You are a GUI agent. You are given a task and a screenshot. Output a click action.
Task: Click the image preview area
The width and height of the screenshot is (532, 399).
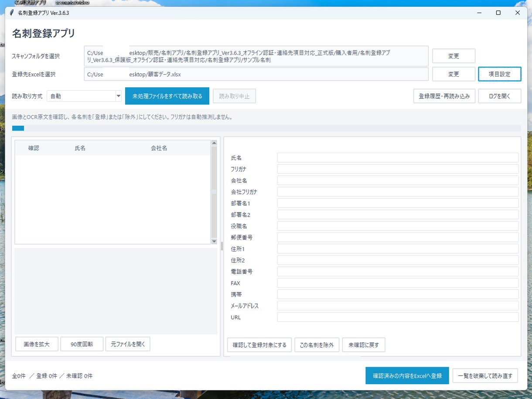click(116, 291)
